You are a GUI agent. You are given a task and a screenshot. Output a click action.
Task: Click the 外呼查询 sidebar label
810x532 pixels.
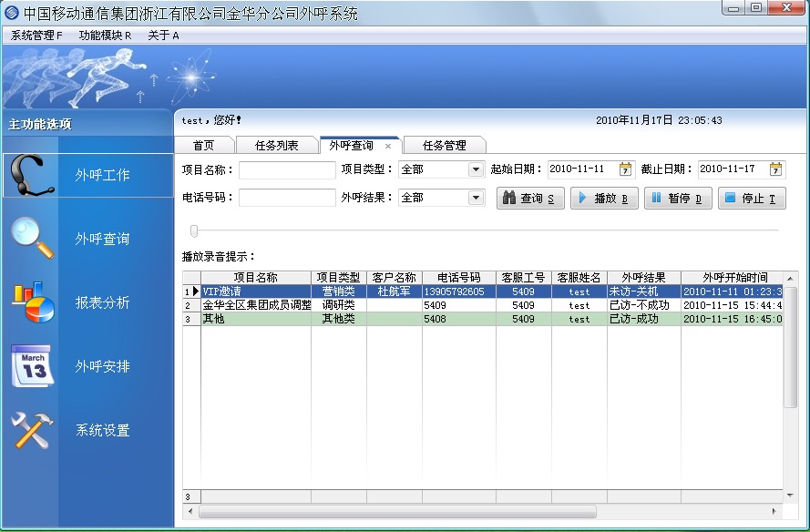[x=102, y=239]
